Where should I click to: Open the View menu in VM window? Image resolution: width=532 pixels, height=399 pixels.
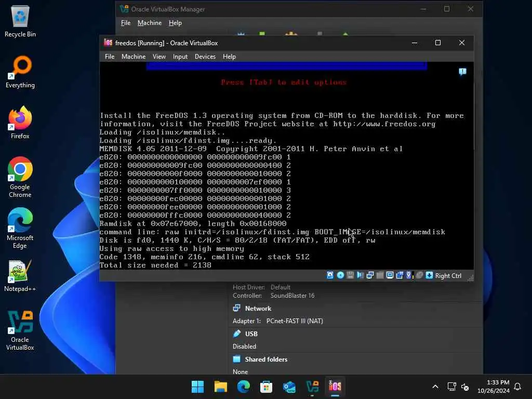(x=159, y=57)
